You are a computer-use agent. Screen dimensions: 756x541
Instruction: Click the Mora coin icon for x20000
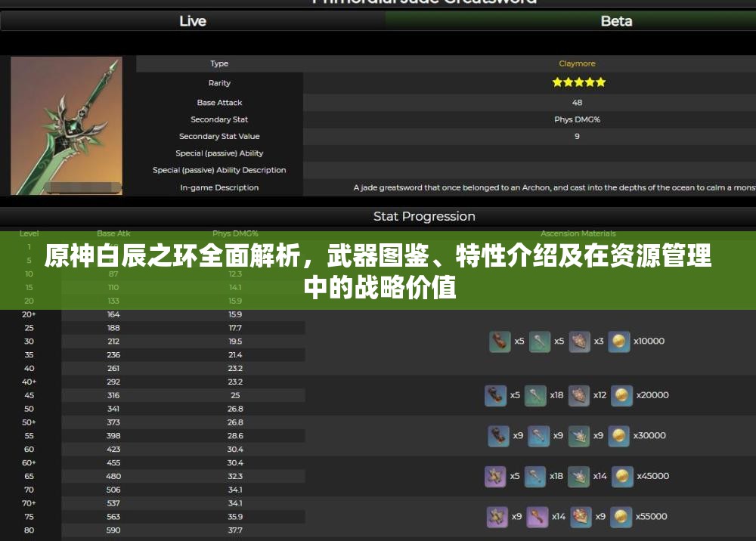click(x=622, y=395)
